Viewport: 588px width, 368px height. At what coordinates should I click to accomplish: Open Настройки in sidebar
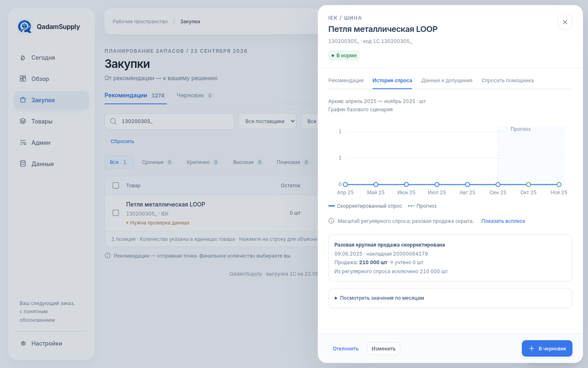click(x=51, y=343)
